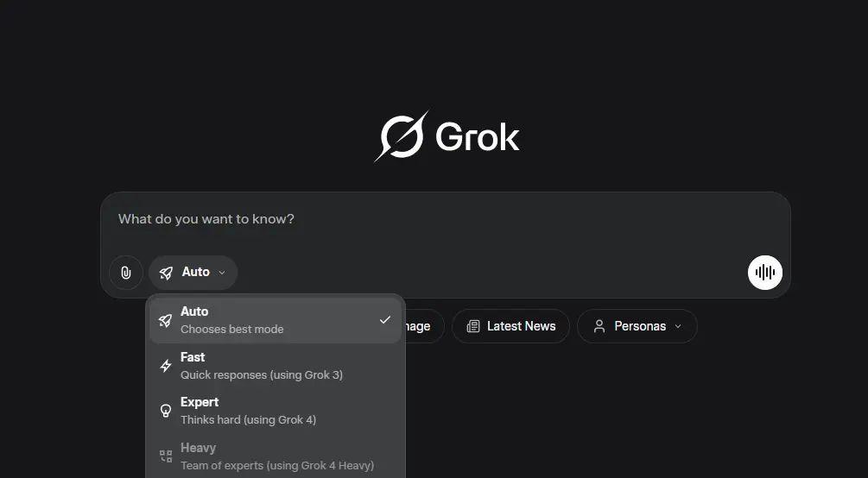Select Expert mode option

276,411
